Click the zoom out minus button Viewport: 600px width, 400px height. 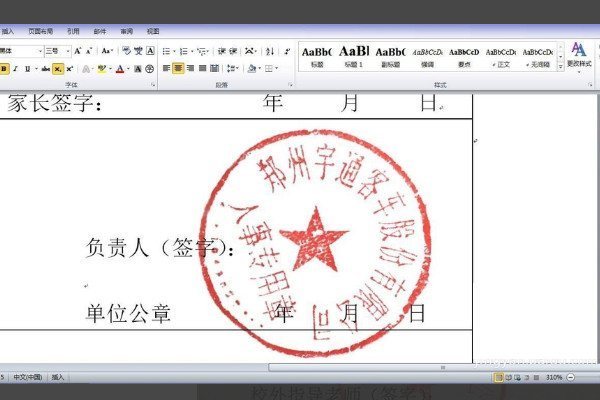571,377
